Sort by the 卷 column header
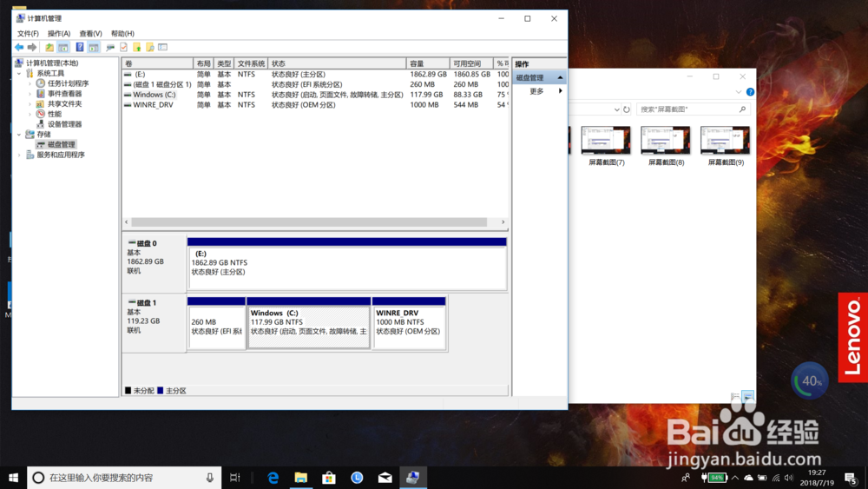The image size is (868, 489). [x=158, y=63]
